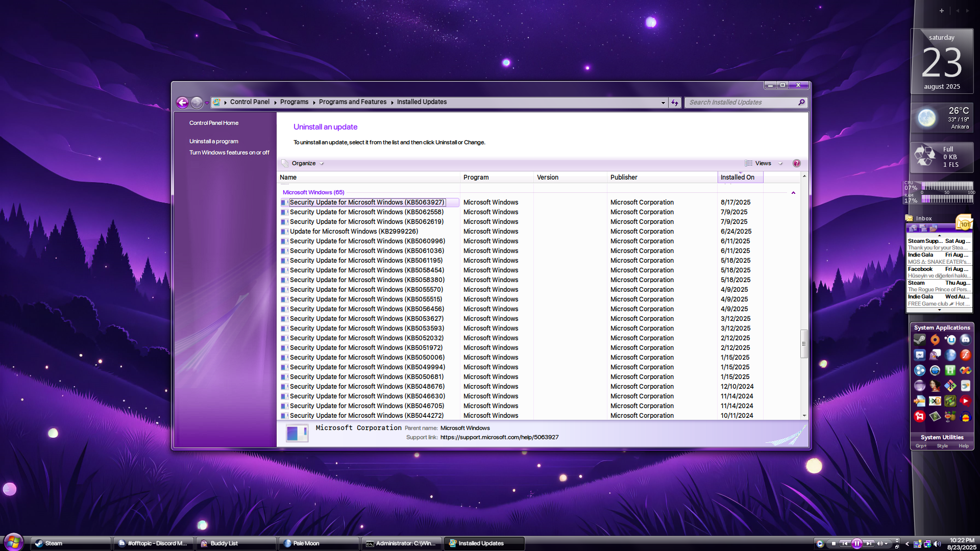Sort the list by Program column
The width and height of the screenshot is (980, 551).
497,177
